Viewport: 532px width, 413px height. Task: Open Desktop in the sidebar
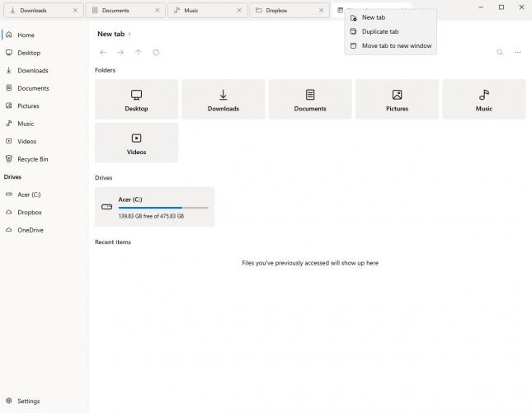click(x=44, y=53)
